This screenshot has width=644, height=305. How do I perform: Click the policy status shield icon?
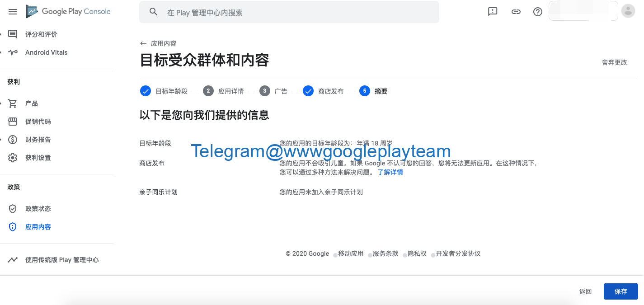coord(13,209)
